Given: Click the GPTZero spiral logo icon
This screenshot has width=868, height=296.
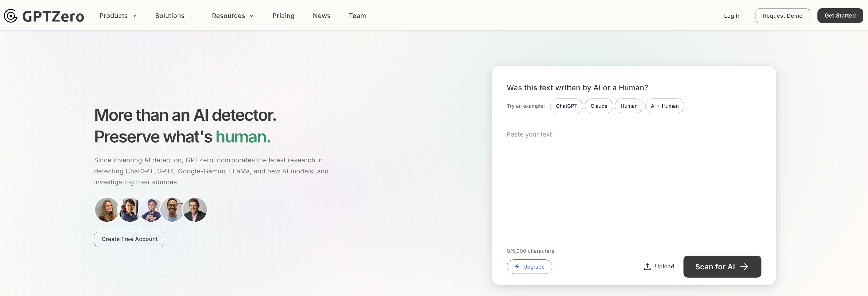Looking at the screenshot, I should click(x=11, y=16).
